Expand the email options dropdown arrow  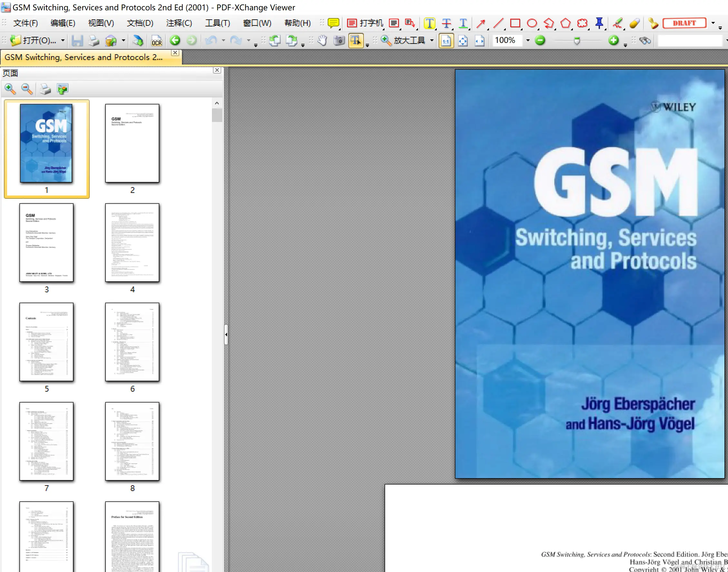coord(124,41)
